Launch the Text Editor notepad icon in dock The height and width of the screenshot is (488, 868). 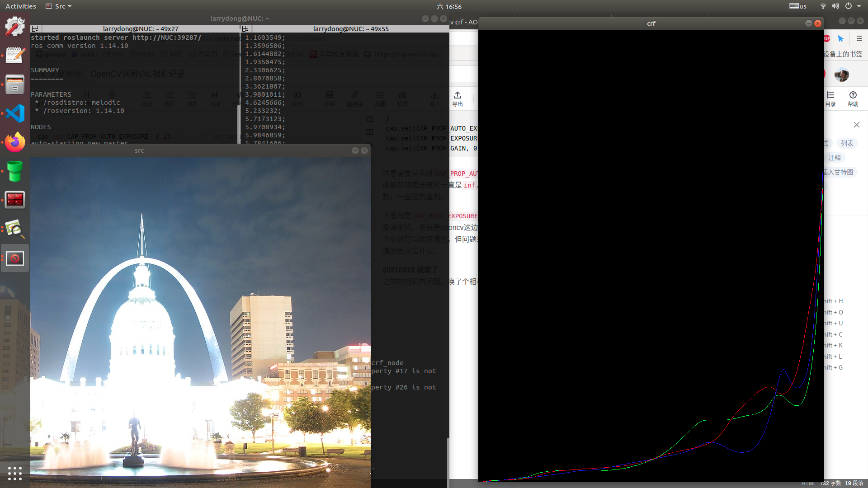pyautogui.click(x=15, y=55)
